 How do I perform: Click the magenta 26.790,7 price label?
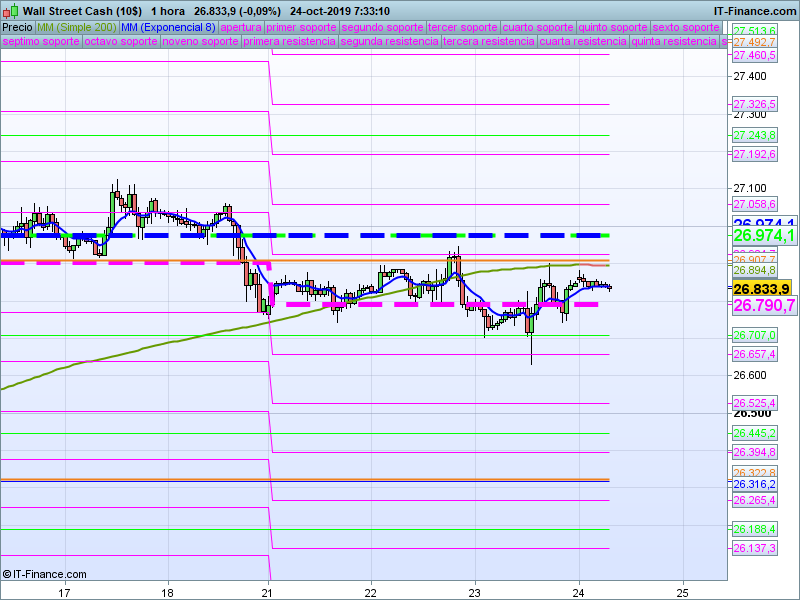click(x=763, y=305)
